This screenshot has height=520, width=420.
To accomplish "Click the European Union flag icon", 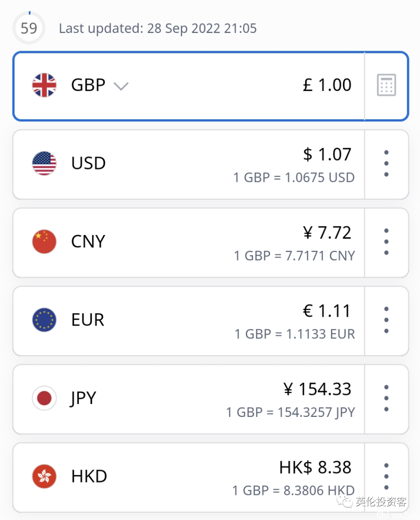I will click(44, 320).
